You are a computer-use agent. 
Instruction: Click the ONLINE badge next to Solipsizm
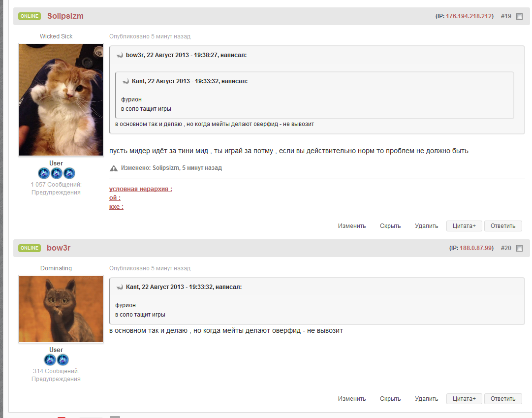30,16
